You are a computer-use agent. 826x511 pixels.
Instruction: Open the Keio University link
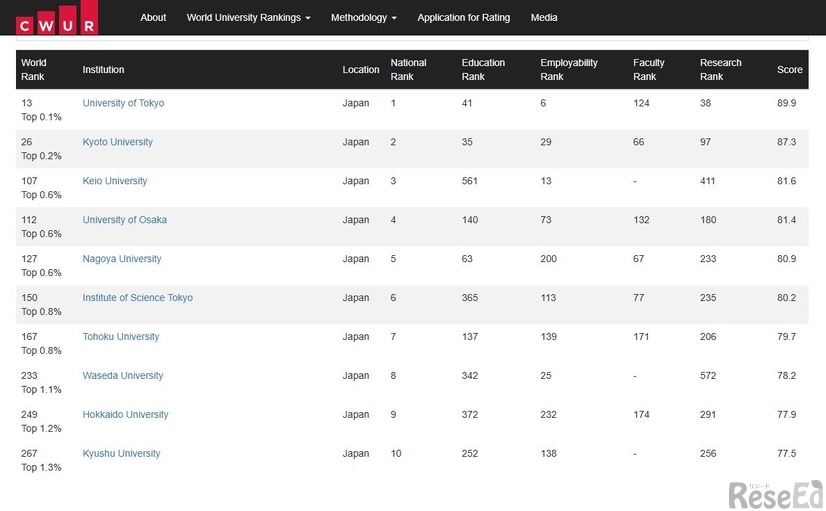pyautogui.click(x=115, y=181)
